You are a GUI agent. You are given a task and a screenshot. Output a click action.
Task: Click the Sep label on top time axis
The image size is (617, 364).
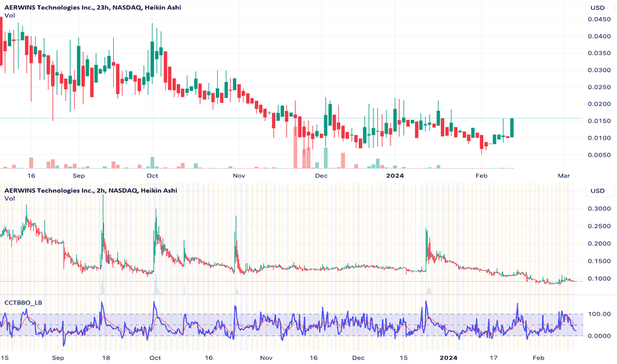(x=79, y=175)
